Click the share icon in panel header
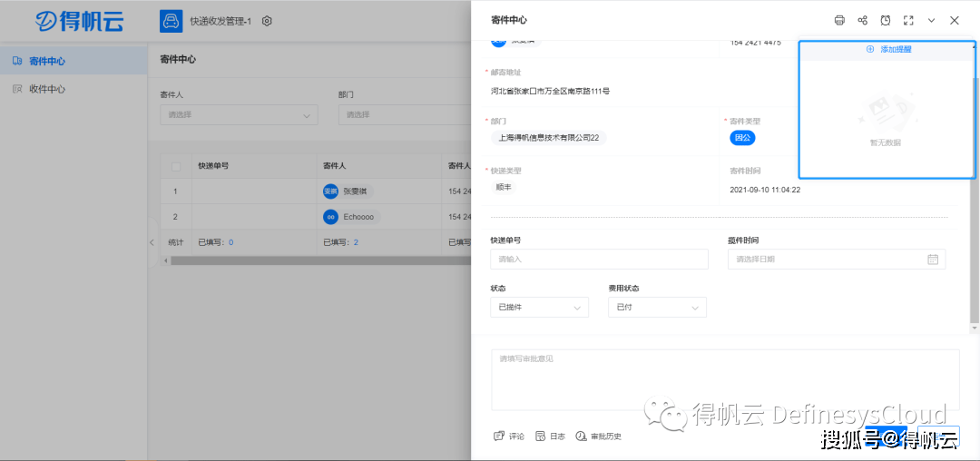 coord(863,21)
